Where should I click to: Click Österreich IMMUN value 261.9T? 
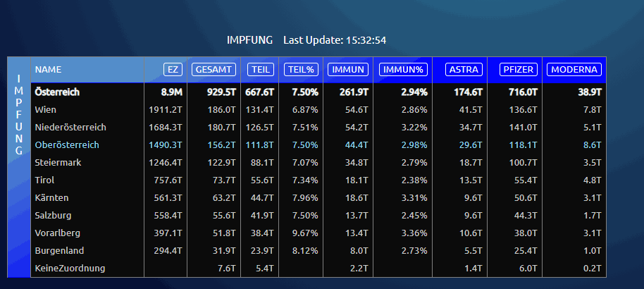click(354, 92)
